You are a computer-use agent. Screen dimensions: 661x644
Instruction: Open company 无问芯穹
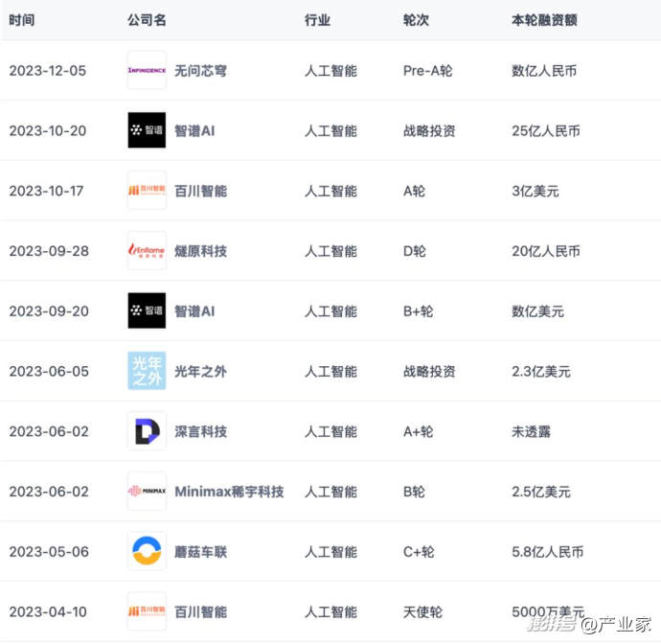[x=200, y=71]
